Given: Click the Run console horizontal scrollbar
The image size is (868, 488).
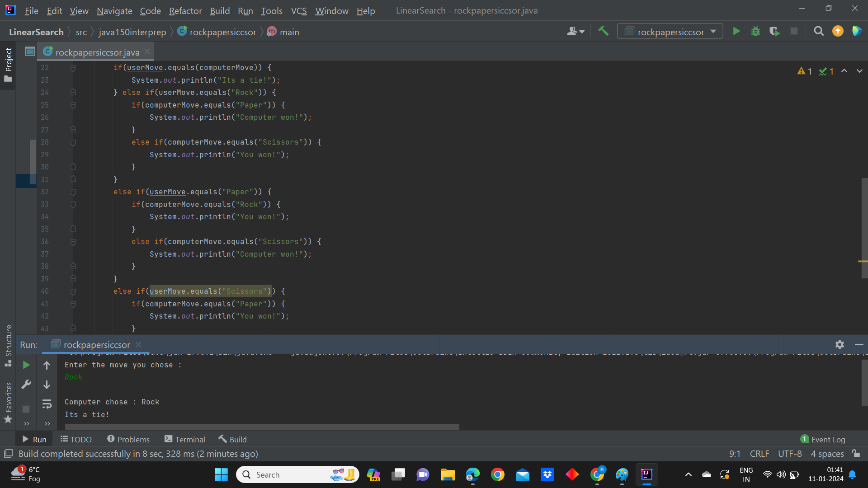Looking at the screenshot, I should (262, 427).
